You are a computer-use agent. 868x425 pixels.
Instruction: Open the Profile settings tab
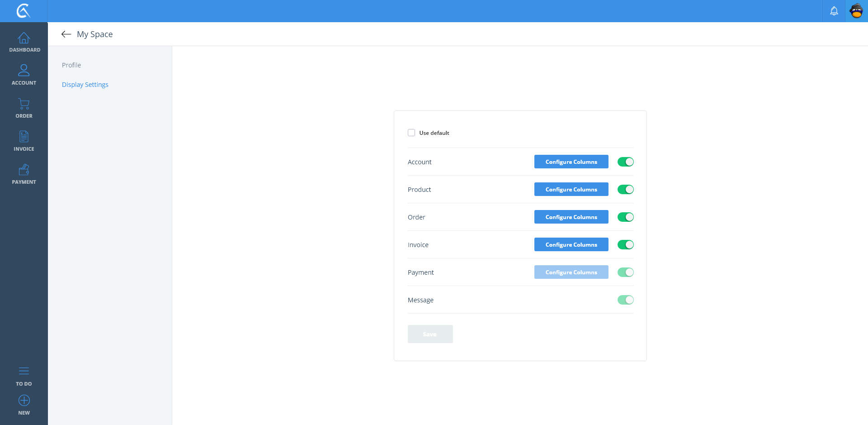point(71,65)
